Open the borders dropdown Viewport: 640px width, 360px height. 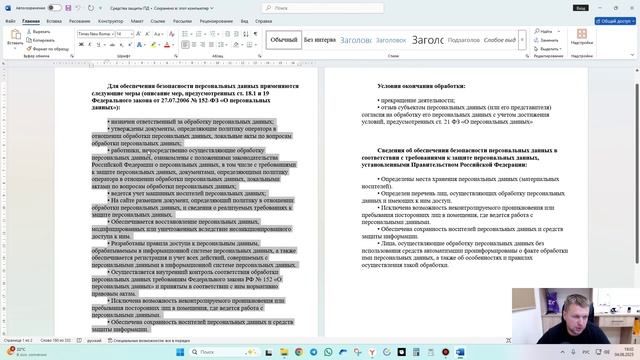point(255,45)
